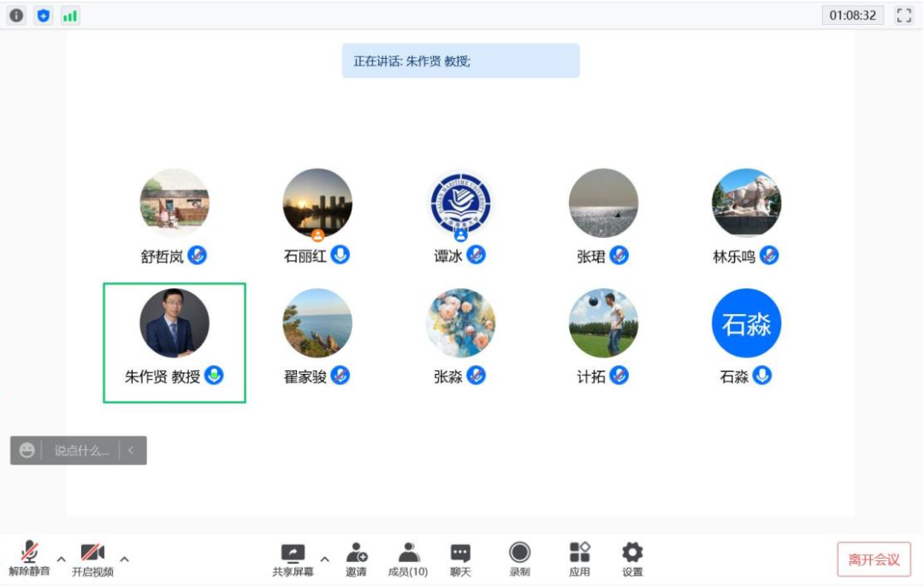Expand audio options arrow beside 解除静音

(x=62, y=559)
